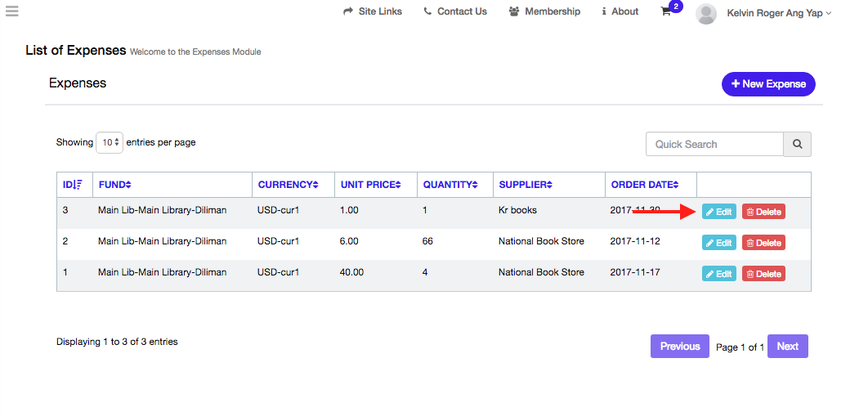Sort by Order Date column header
The height and width of the screenshot is (412, 868).
click(x=645, y=185)
